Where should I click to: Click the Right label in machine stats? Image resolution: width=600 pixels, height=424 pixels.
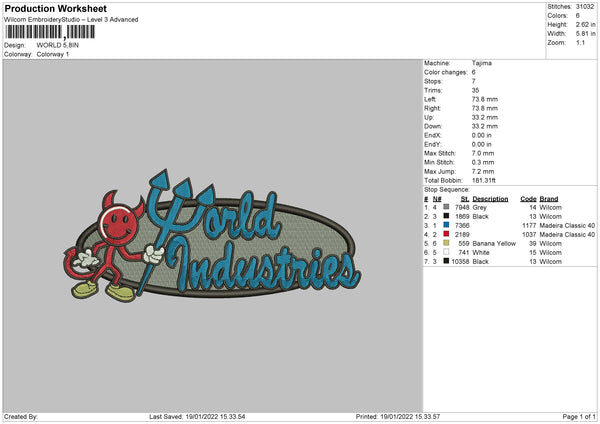point(432,108)
